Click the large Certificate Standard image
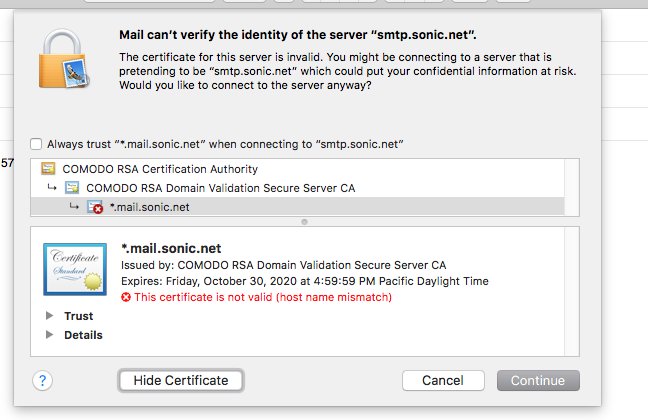Screen dimensions: 648x420 click(75, 269)
